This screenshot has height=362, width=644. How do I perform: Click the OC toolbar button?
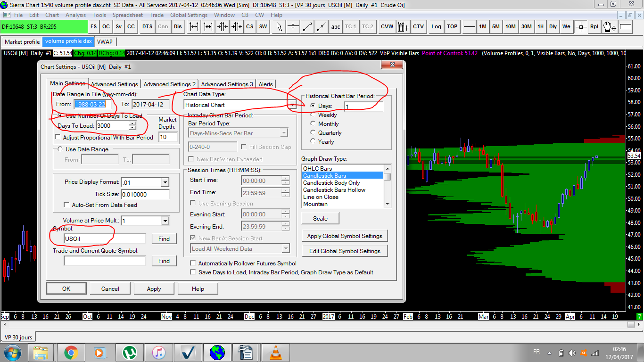click(106, 26)
